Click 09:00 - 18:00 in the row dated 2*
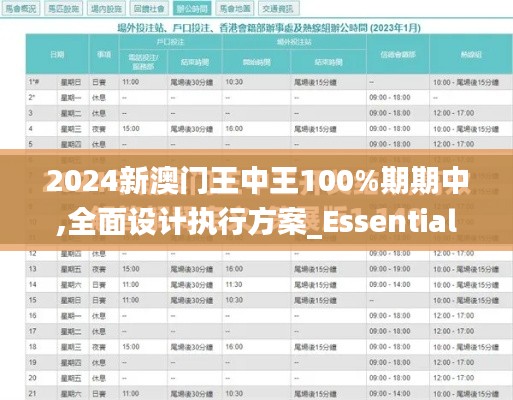The height and width of the screenshot is (400, 513). [390, 98]
